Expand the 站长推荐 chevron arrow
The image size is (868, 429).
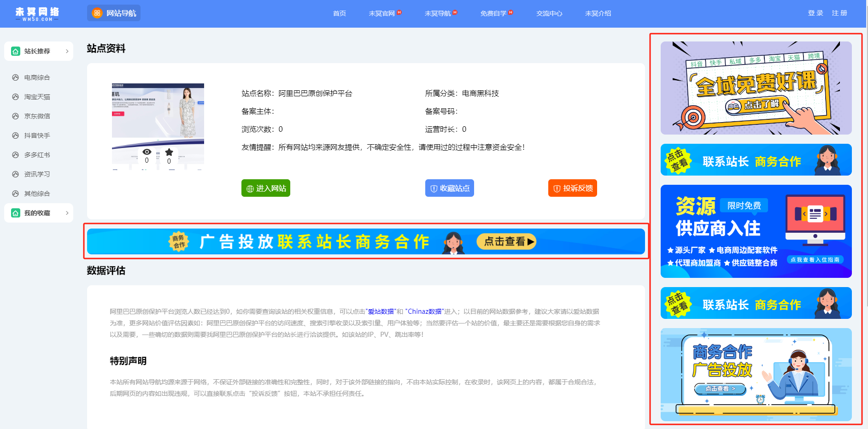[x=67, y=51]
